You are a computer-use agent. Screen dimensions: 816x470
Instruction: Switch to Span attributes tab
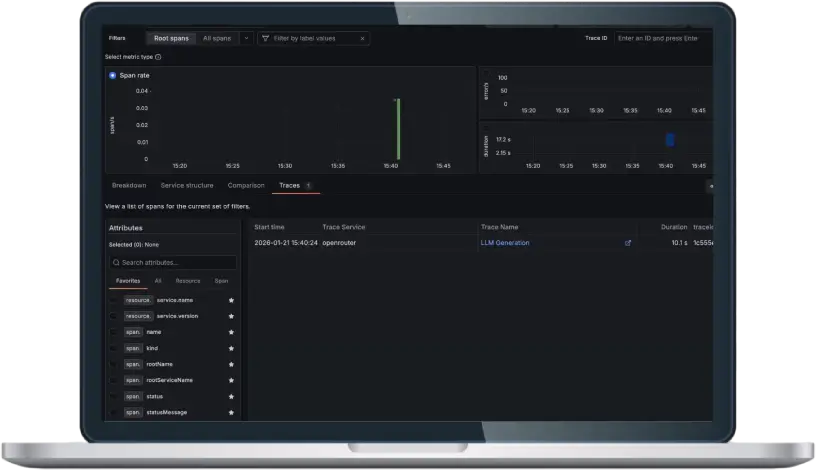pos(221,281)
